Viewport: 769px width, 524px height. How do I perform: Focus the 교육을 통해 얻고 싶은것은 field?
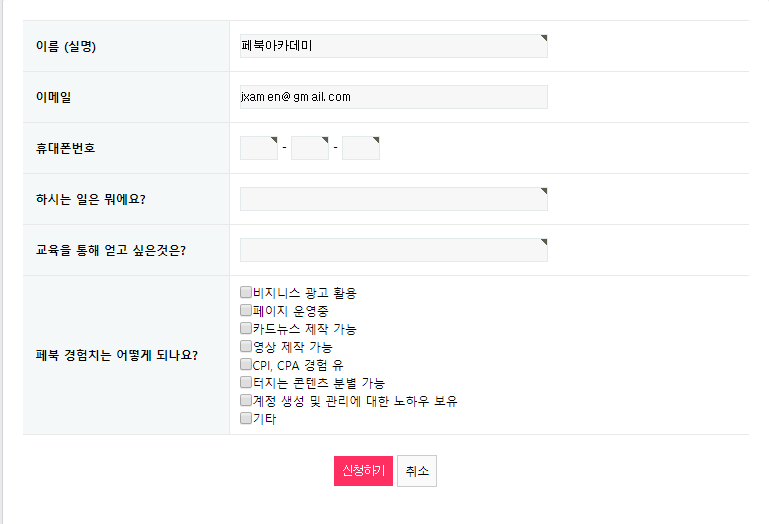point(393,250)
